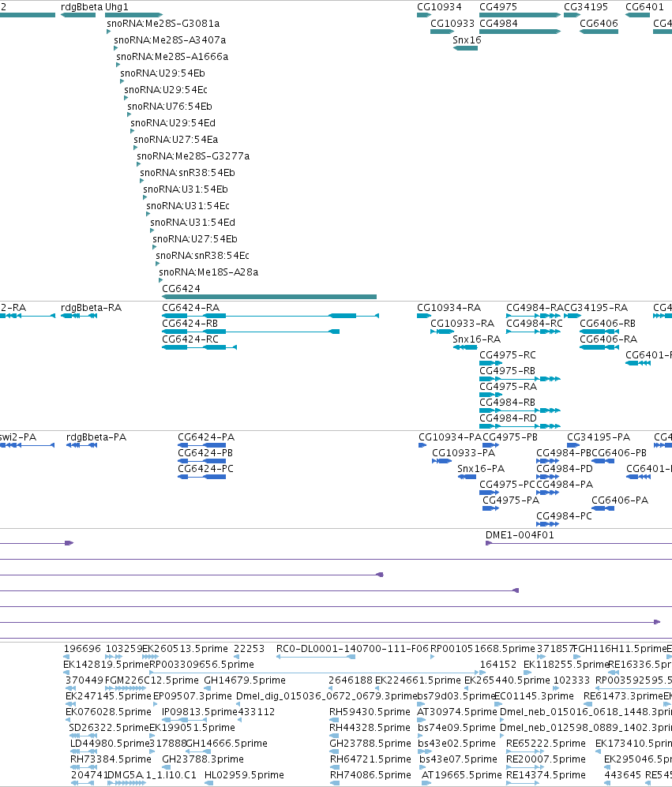This screenshot has height=787, width=672.
Task: Open the AT30974.5prime EST label
Action: pyautogui.click(x=457, y=712)
